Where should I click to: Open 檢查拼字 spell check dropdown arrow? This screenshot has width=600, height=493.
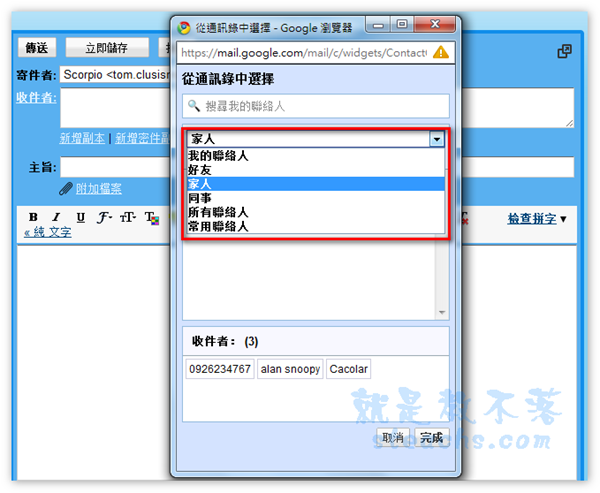pyautogui.click(x=563, y=219)
